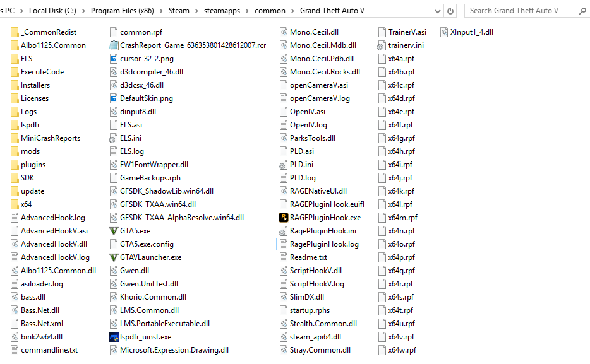Go to the common breadcrumb
The height and width of the screenshot is (364, 590).
pos(270,11)
